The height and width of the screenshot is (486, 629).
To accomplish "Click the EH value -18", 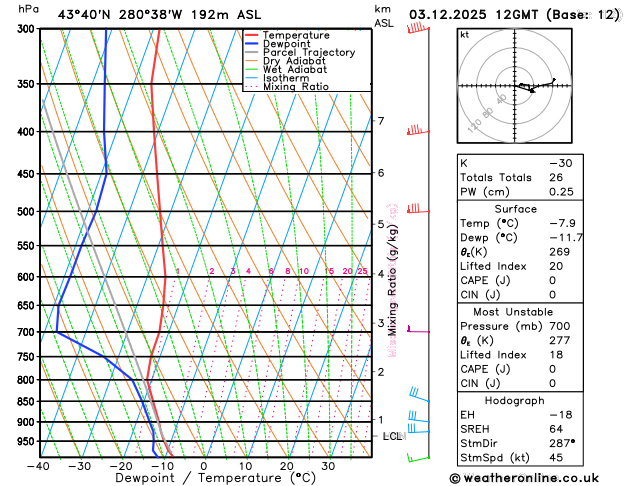I will pos(561,415).
